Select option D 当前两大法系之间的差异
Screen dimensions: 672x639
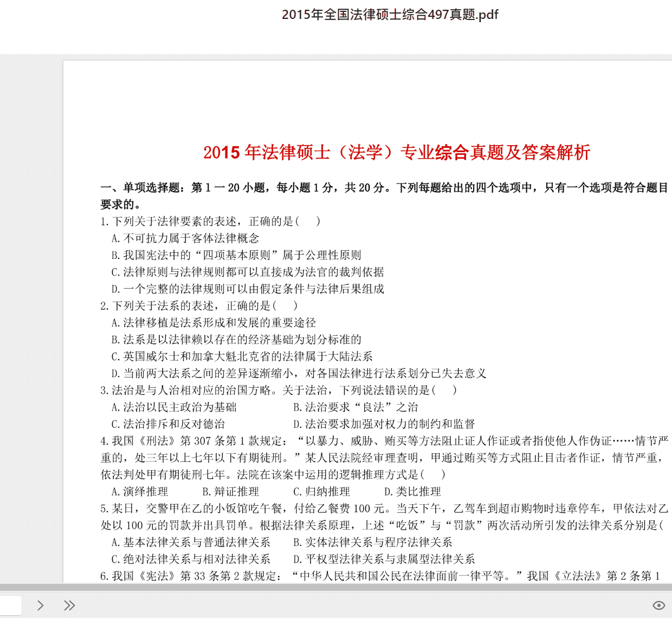point(299,373)
